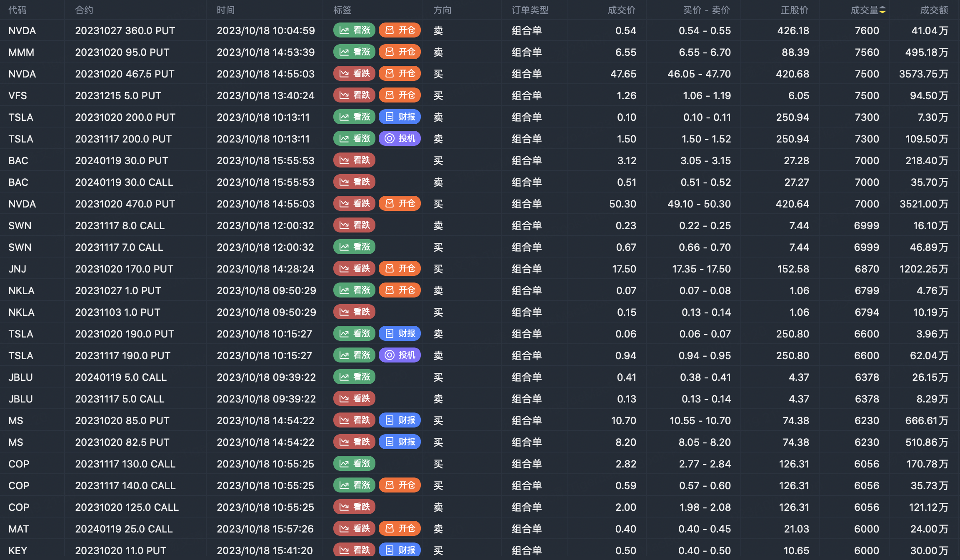The width and height of the screenshot is (960, 560).
Task: Click 开仓 tag in MMM 95.0 PUT row
Action: point(400,52)
